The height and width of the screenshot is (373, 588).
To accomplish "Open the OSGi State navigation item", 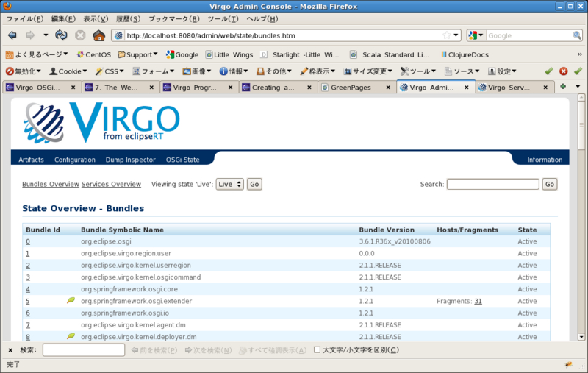I will point(182,160).
